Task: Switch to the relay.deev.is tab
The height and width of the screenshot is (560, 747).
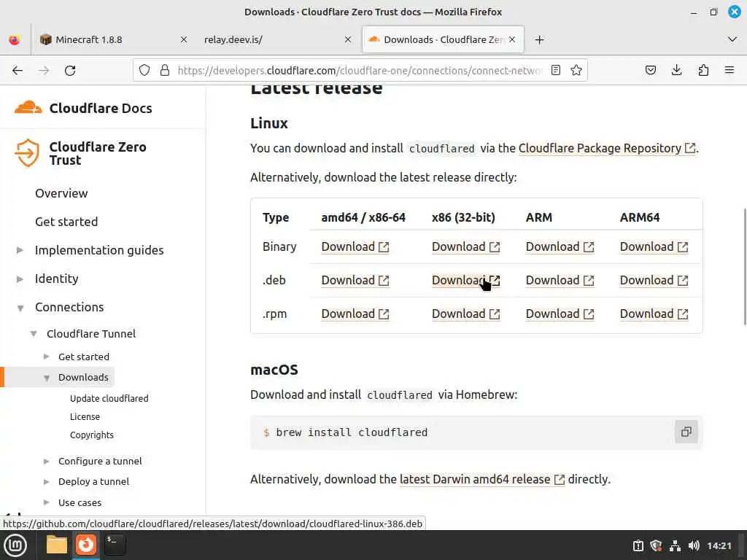Action: pyautogui.click(x=276, y=39)
